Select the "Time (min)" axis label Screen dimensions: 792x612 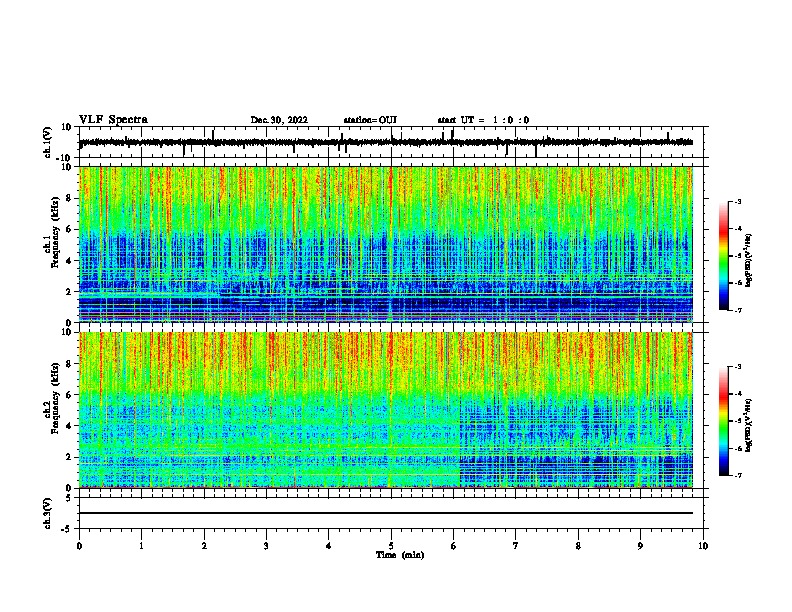400,555
